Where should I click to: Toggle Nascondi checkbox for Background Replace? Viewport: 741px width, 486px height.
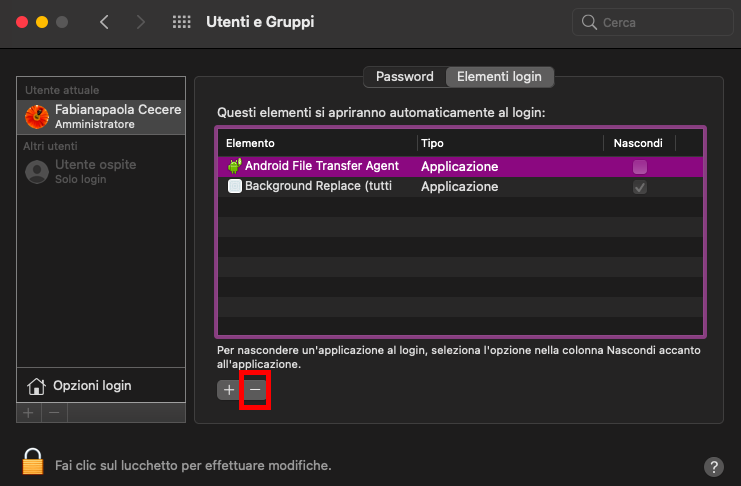pyautogui.click(x=640, y=187)
